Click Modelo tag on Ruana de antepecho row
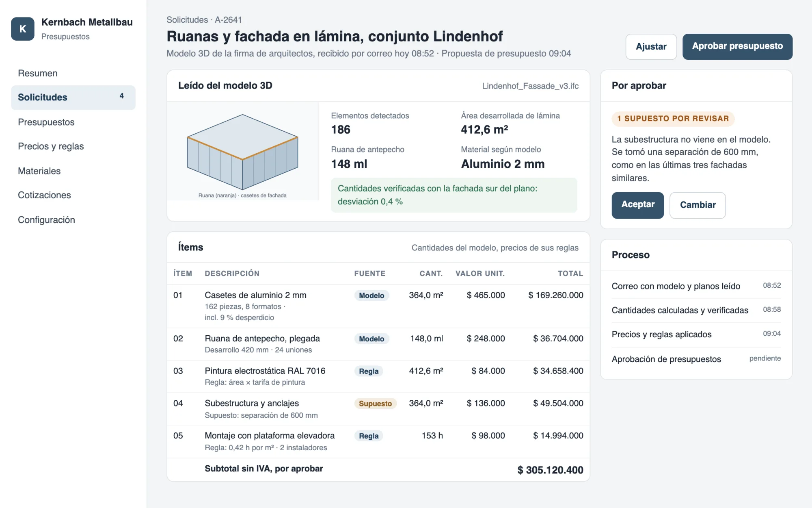The width and height of the screenshot is (812, 508). click(371, 339)
